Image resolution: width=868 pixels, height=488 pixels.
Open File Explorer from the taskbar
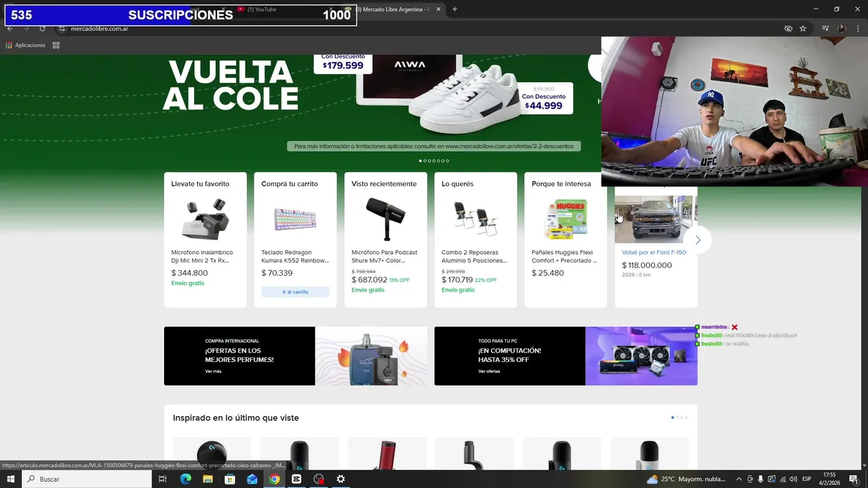click(x=208, y=479)
